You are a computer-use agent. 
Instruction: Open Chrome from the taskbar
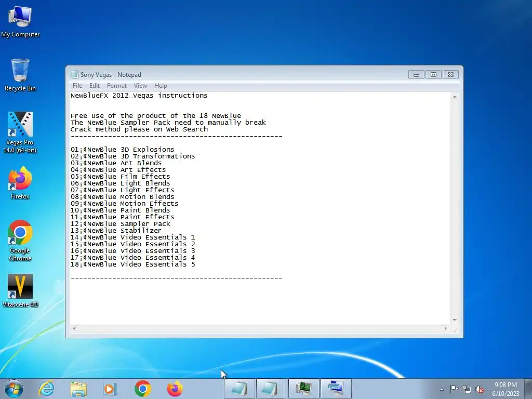[142, 389]
